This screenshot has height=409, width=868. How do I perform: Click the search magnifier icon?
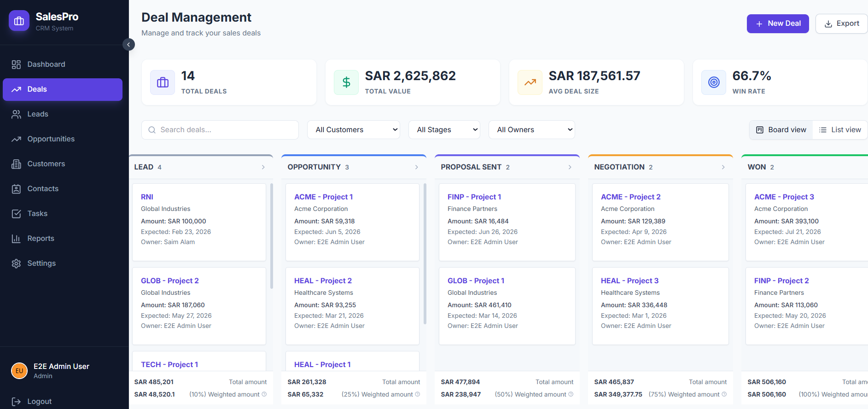[151, 130]
